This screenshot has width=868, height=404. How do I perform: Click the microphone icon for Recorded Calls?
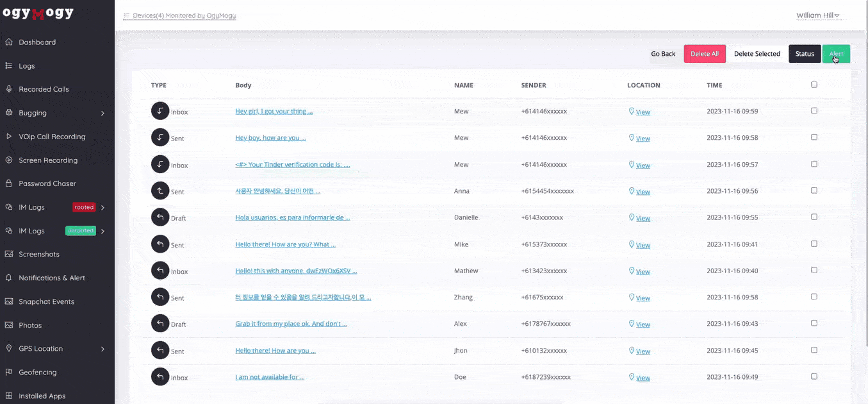point(9,89)
